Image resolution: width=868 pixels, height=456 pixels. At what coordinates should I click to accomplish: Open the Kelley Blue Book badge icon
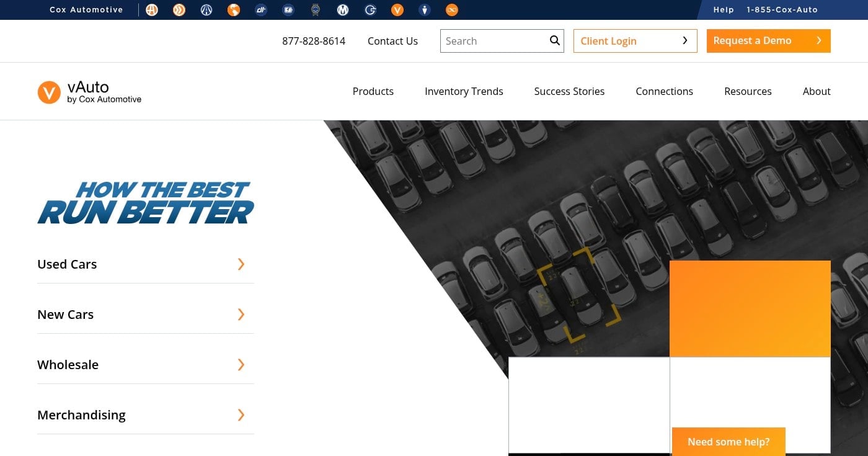316,10
